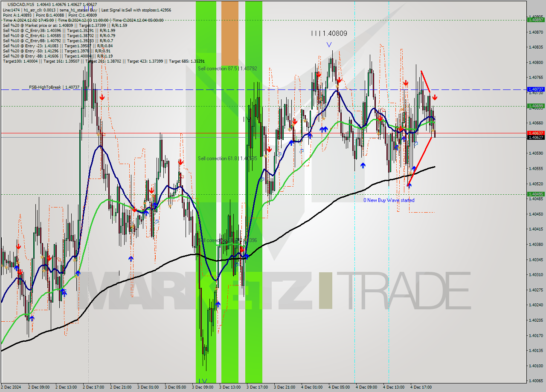Click the '3 Dec 01:00' time label

click(148, 387)
